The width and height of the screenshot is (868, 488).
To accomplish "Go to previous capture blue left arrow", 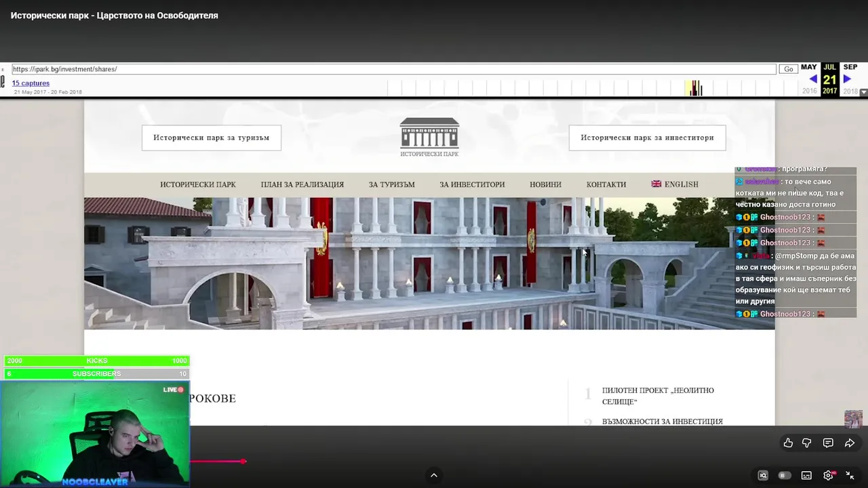I will (x=813, y=79).
